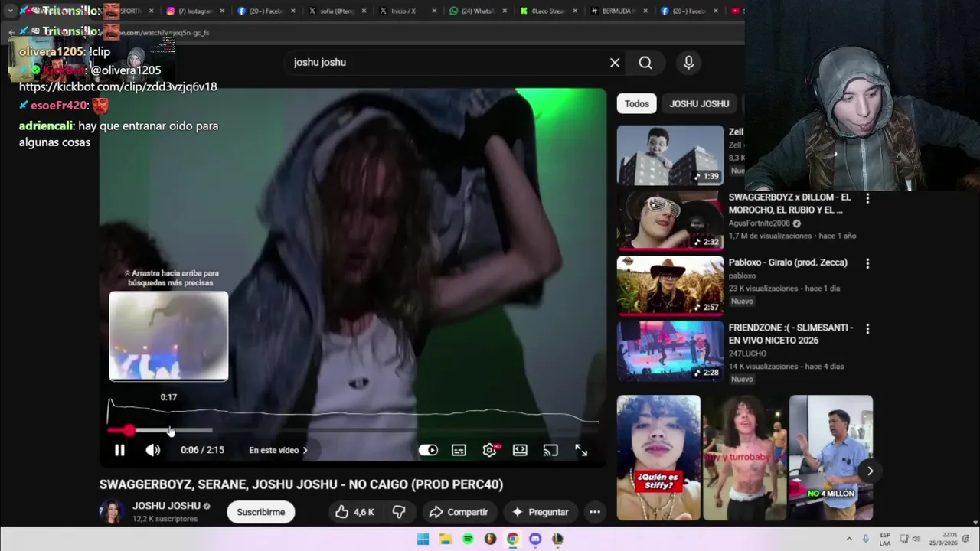This screenshot has height=551, width=980.
Task: Show hidden system tray icons chevron
Action: pyautogui.click(x=849, y=540)
